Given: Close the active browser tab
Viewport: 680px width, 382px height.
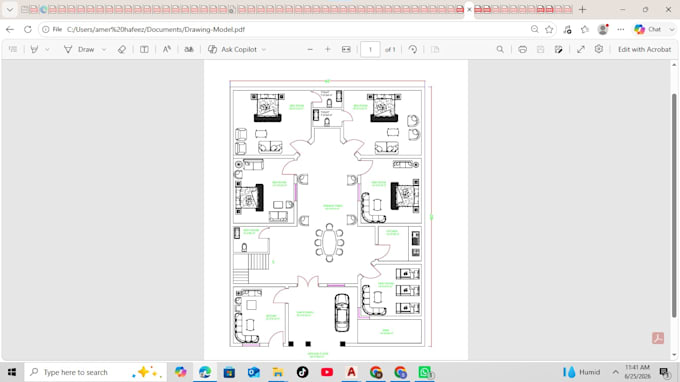Looking at the screenshot, I should 469,10.
